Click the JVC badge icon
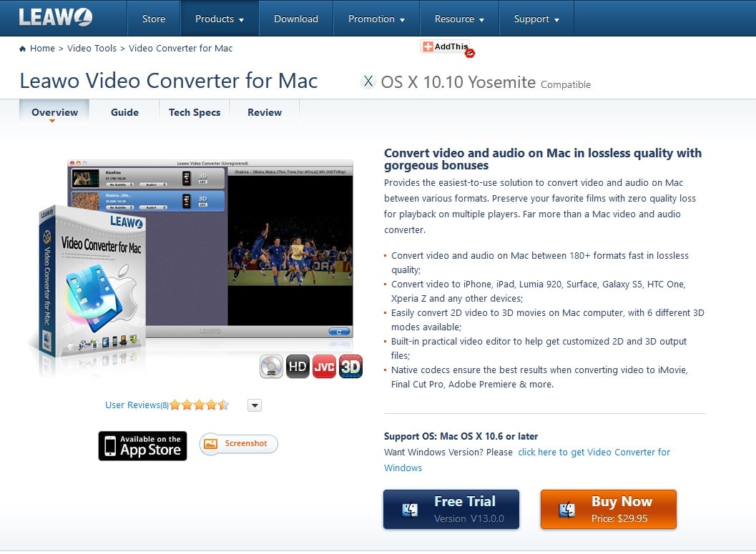756x554 pixels. pyautogui.click(x=324, y=367)
